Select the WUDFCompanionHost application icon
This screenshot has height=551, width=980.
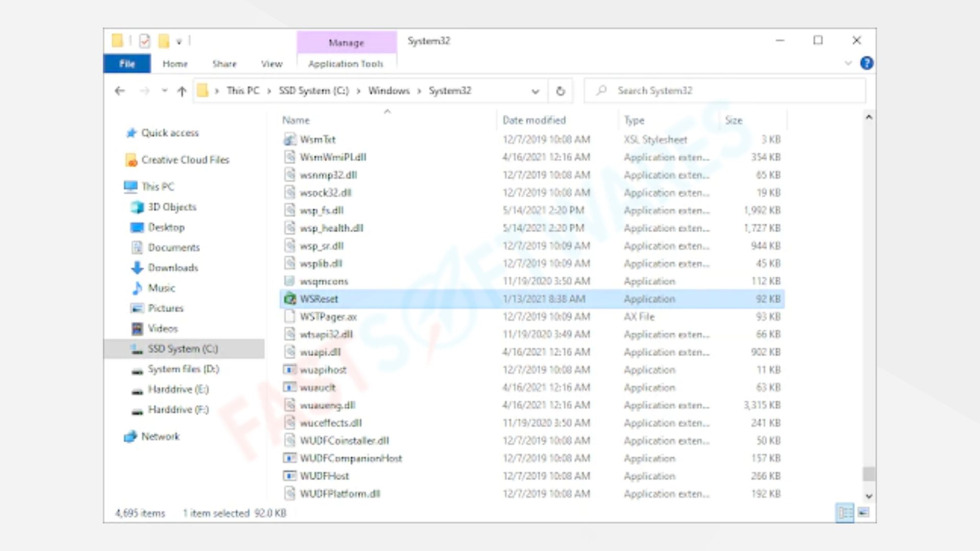[x=290, y=458]
